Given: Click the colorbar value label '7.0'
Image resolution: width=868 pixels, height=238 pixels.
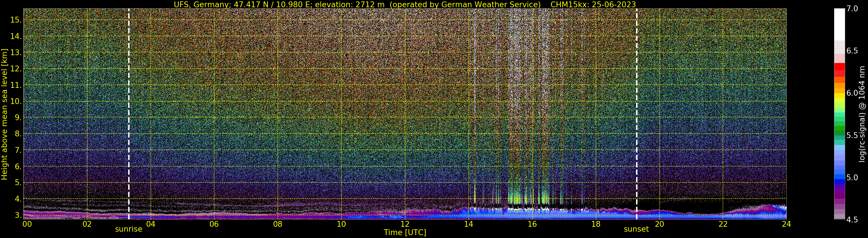Looking at the screenshot, I should tap(852, 9).
